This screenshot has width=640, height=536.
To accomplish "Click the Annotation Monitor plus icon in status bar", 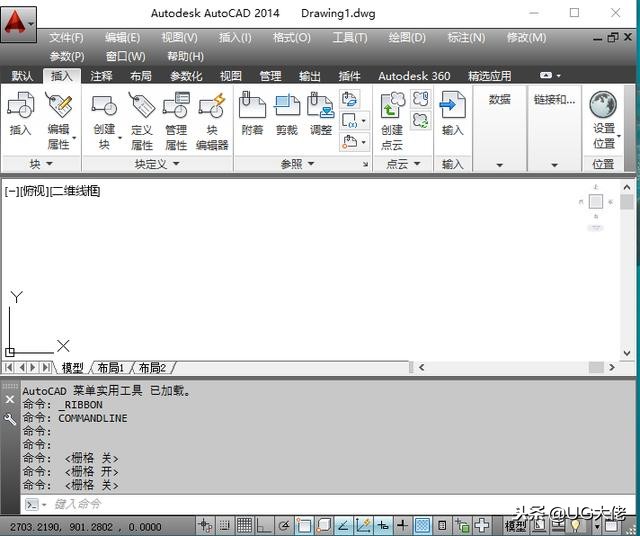I will click(482, 525).
